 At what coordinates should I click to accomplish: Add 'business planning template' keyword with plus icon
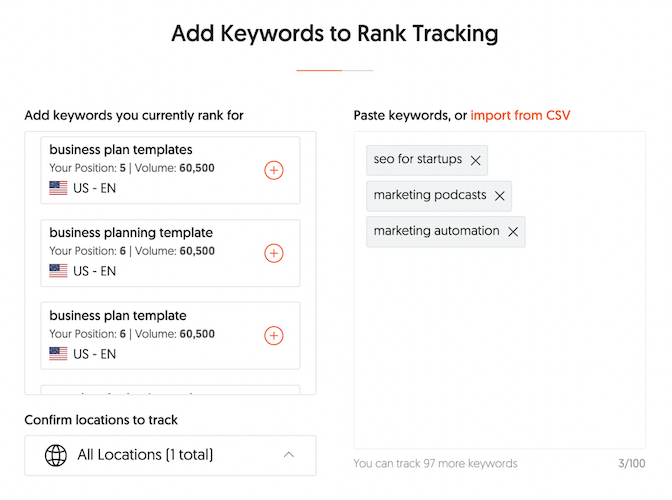pyautogui.click(x=273, y=253)
